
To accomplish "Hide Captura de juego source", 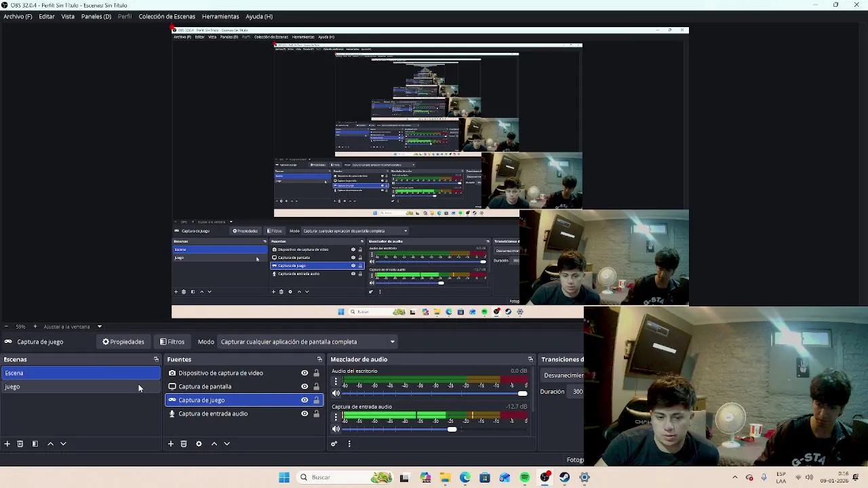I will click(304, 400).
